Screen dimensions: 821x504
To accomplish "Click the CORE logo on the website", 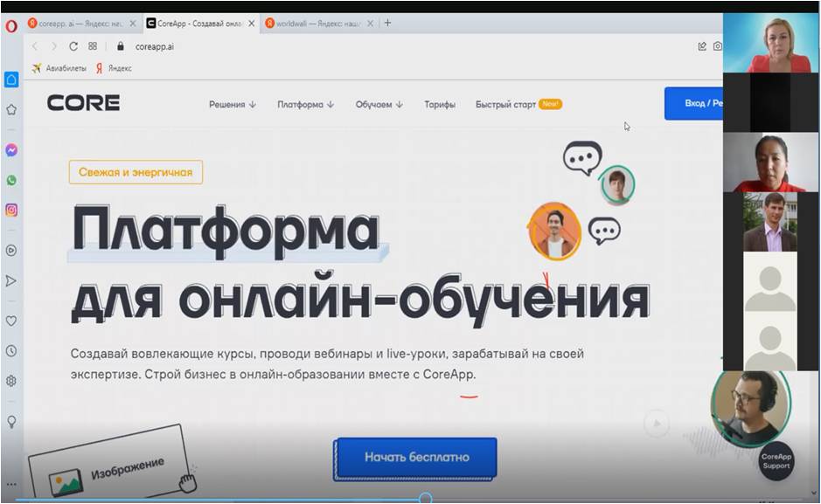I will click(x=84, y=103).
